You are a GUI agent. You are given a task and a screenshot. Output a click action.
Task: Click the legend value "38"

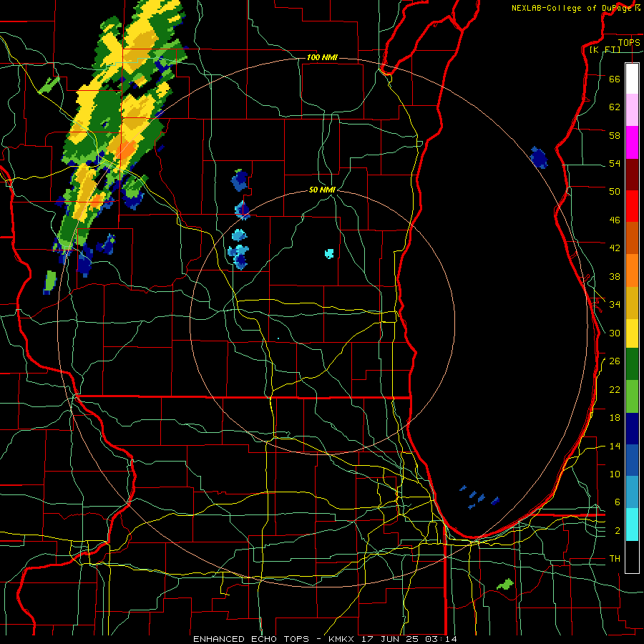point(615,276)
